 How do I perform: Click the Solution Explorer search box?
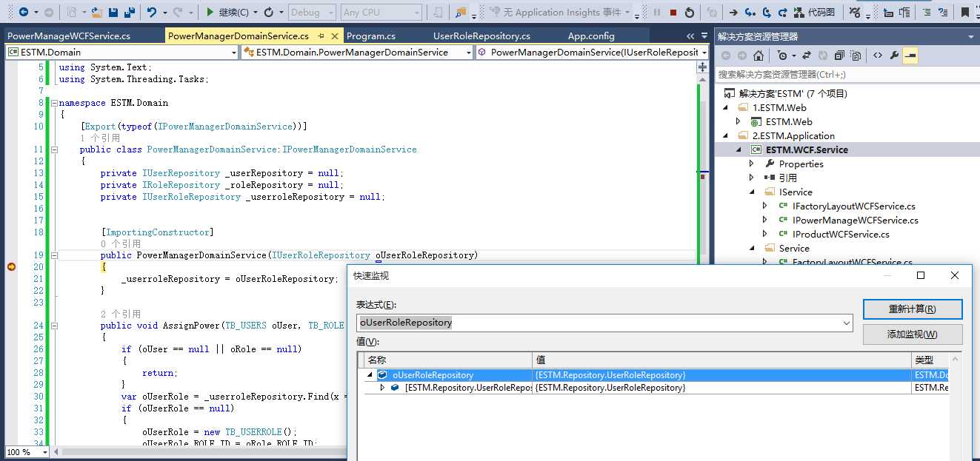point(844,74)
